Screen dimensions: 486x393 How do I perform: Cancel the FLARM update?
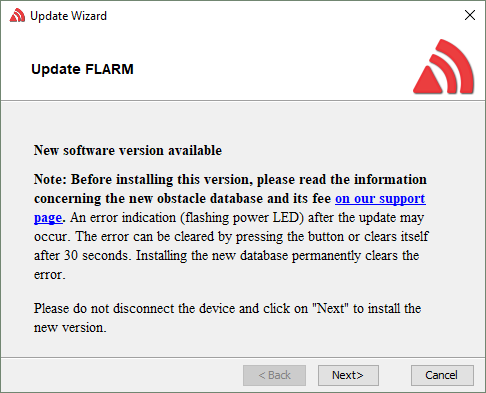pos(442,375)
